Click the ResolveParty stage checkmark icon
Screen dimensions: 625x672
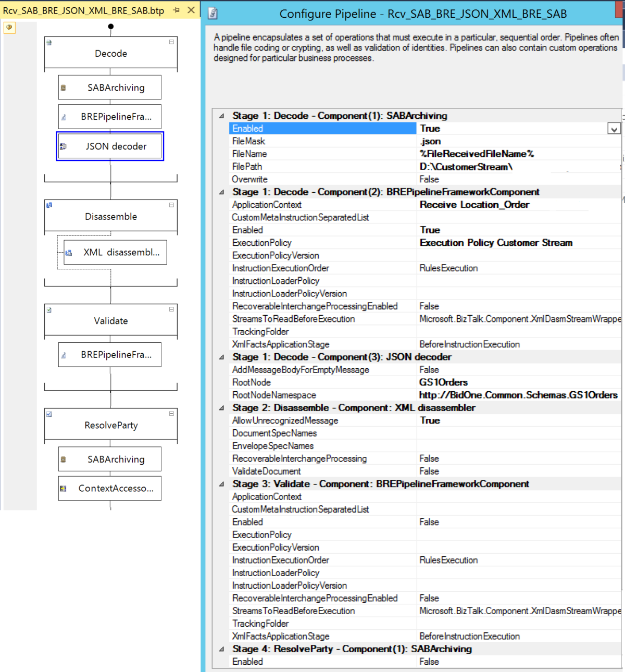tap(49, 414)
